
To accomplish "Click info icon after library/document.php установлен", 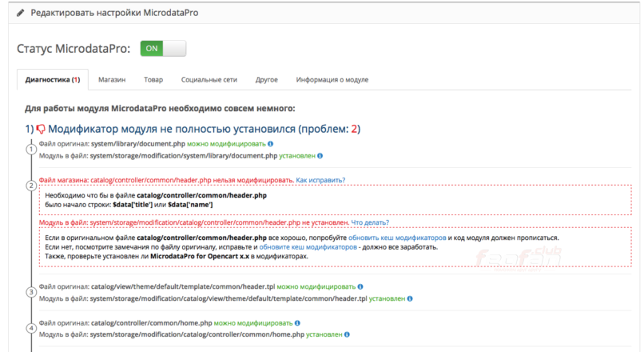I will coord(320,156).
